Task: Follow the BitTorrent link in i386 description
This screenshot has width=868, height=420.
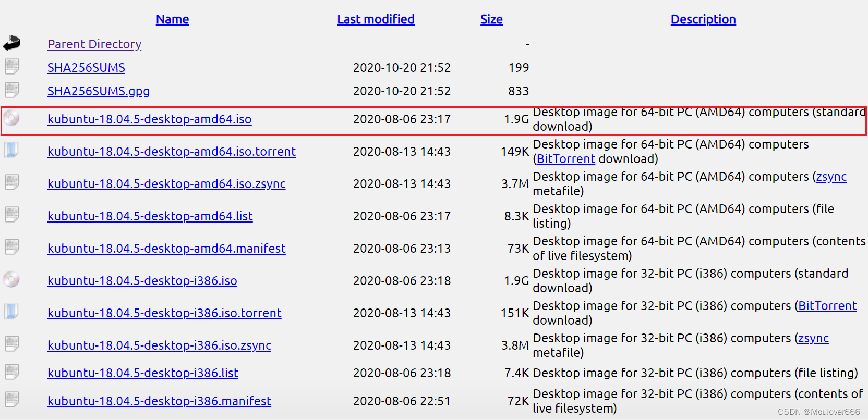Action: pyautogui.click(x=827, y=306)
